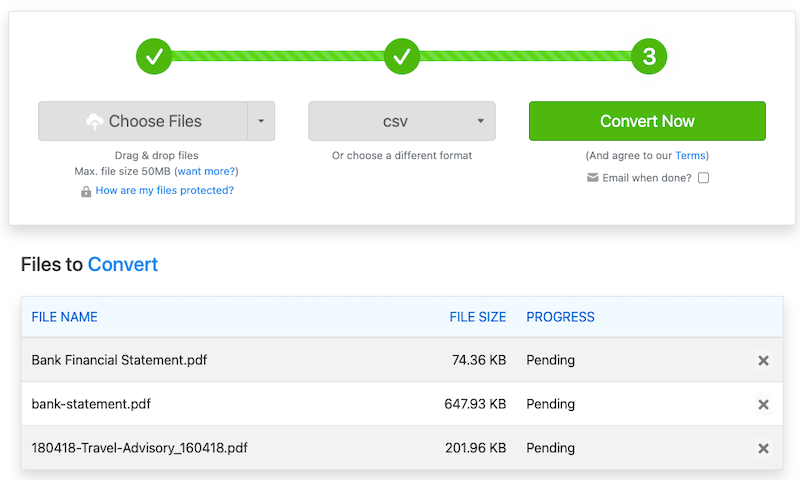Enable the Email when done checkbox
The image size is (800, 480).
(704, 178)
